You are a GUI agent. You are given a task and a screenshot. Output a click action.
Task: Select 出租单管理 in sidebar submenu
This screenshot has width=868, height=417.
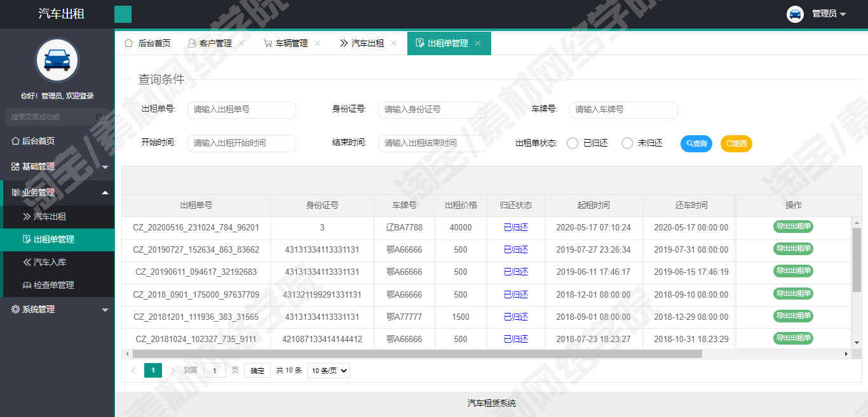click(x=58, y=239)
